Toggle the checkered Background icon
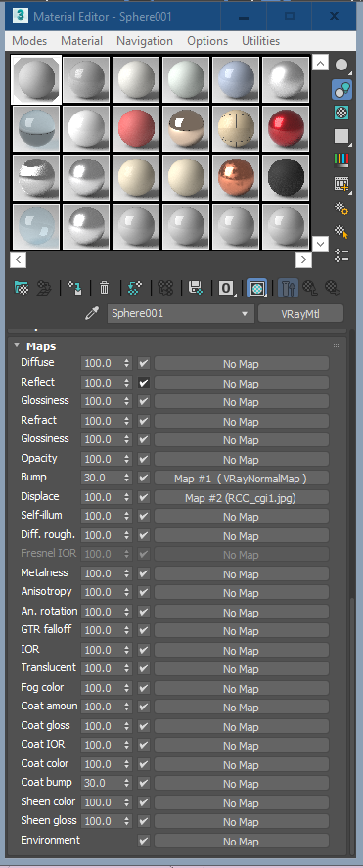Screen dimensions: 363x868 pyautogui.click(x=342, y=113)
